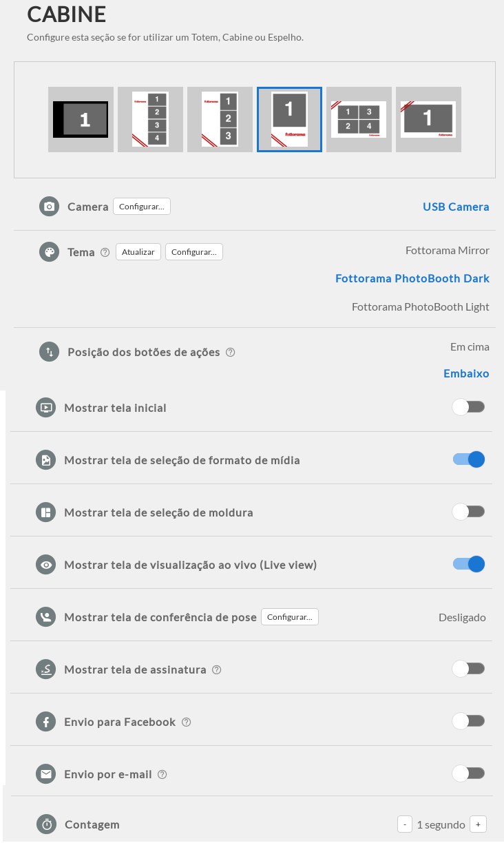Click the eye icon for Live view row
Viewport: 504px width, 843px height.
46,565
